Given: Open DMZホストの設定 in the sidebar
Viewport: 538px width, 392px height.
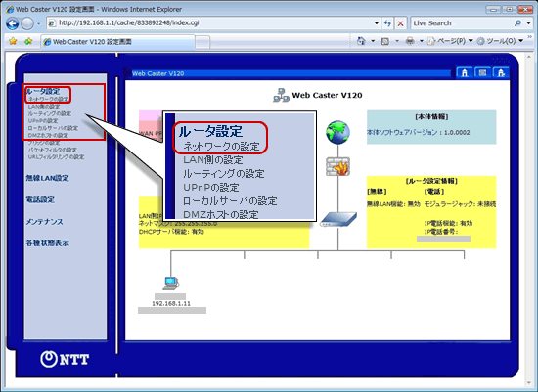Looking at the screenshot, I should pos(48,135).
